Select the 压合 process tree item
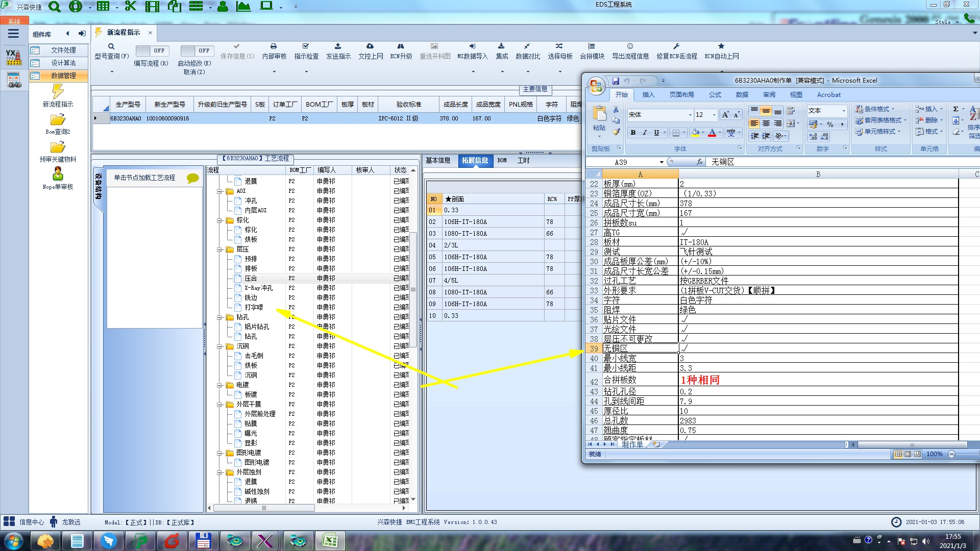The height and width of the screenshot is (551, 980). click(x=251, y=279)
